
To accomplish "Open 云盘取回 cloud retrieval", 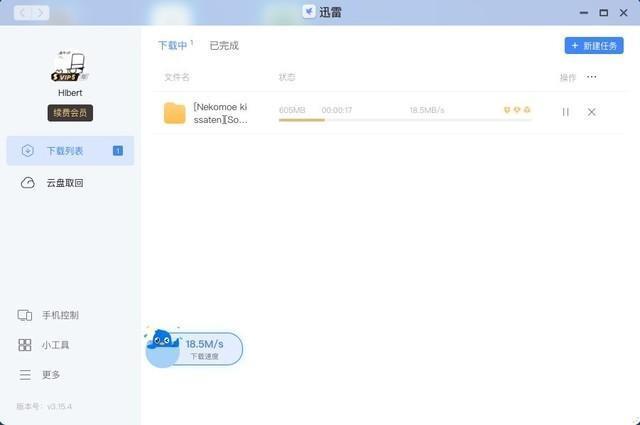I will click(x=70, y=183).
